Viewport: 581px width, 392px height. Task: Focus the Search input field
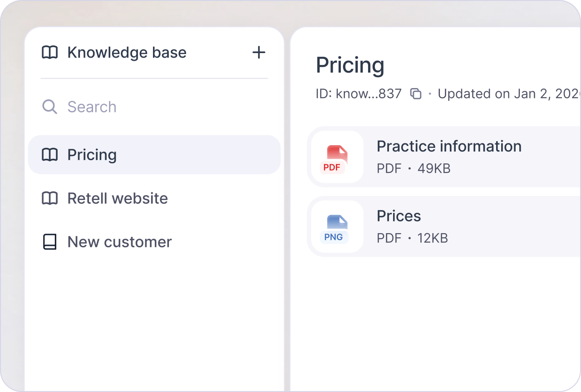[x=154, y=107]
